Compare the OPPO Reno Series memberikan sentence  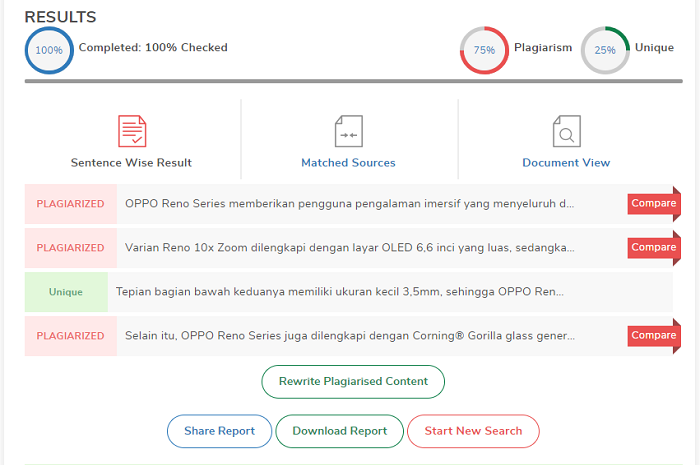point(654,203)
